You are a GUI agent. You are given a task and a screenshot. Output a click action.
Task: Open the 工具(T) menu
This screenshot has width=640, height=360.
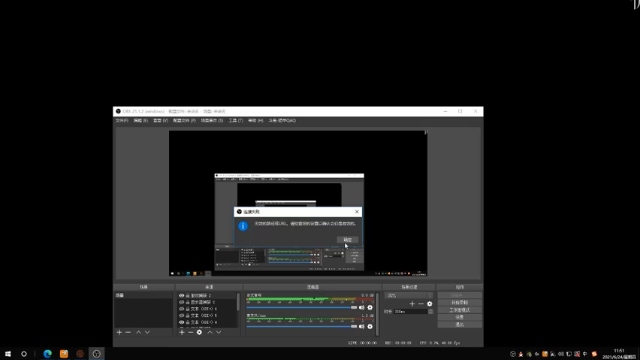(x=236, y=120)
